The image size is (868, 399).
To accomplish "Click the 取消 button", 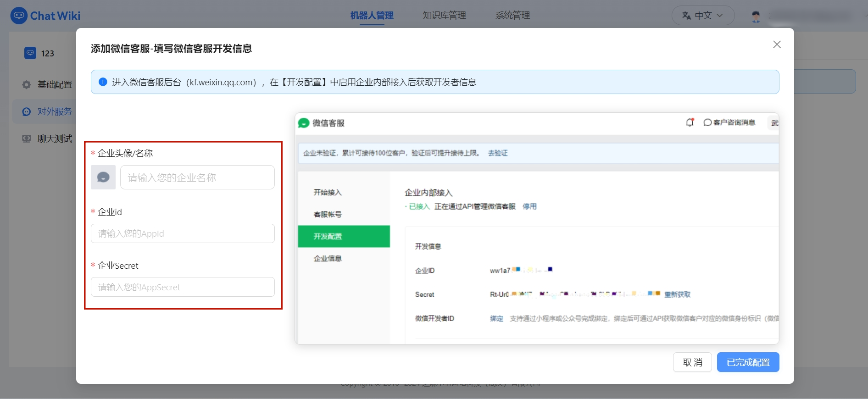I will pyautogui.click(x=692, y=362).
